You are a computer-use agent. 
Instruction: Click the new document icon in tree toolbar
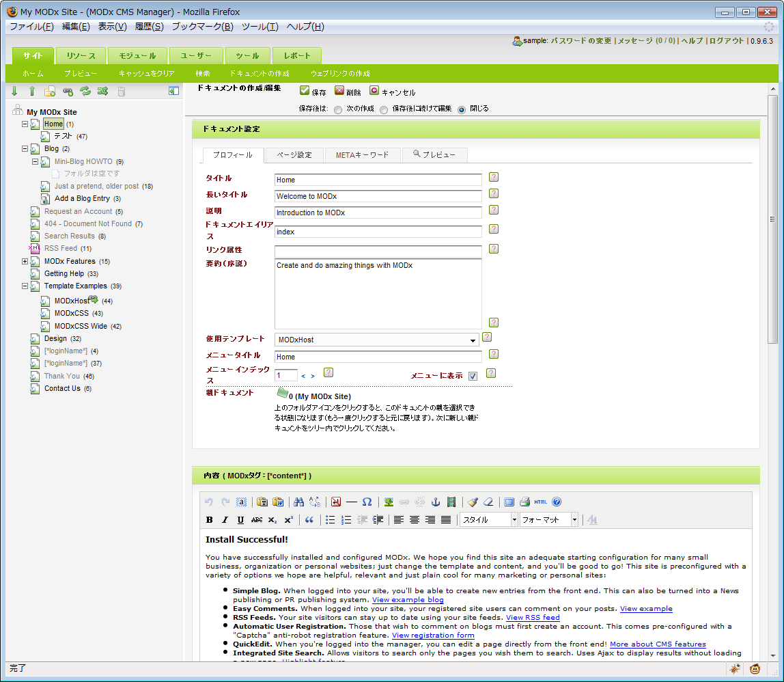click(50, 91)
